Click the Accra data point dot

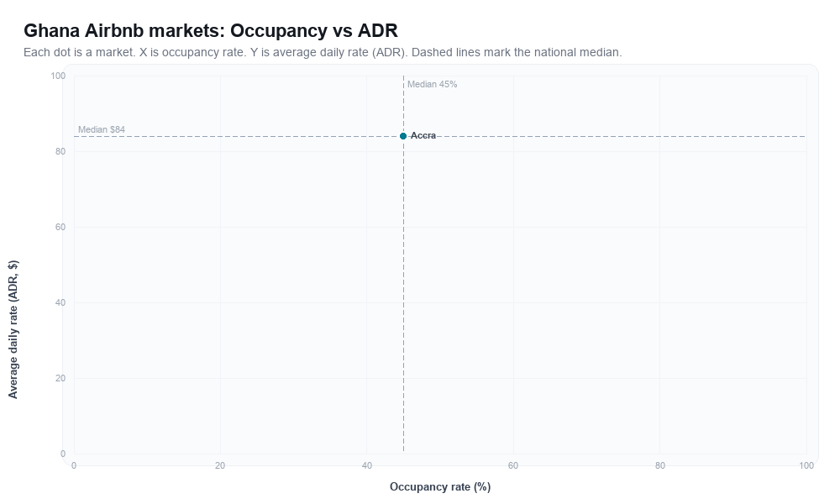point(403,136)
